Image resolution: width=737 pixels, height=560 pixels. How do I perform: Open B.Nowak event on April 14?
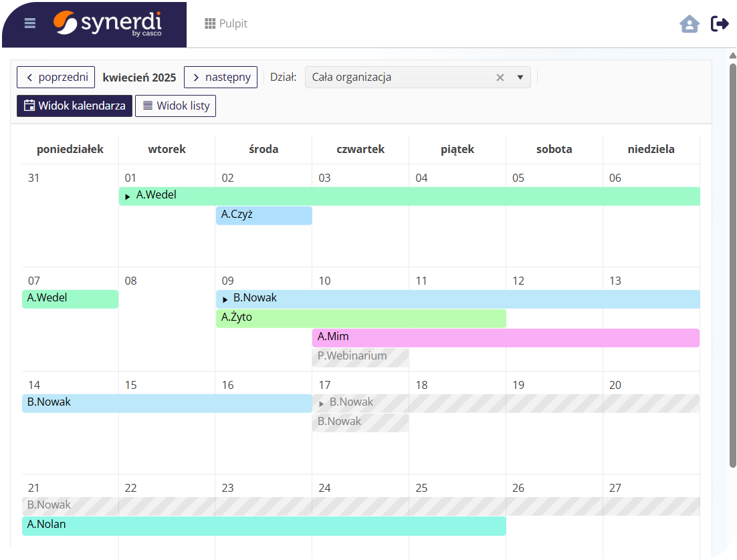[x=167, y=404]
